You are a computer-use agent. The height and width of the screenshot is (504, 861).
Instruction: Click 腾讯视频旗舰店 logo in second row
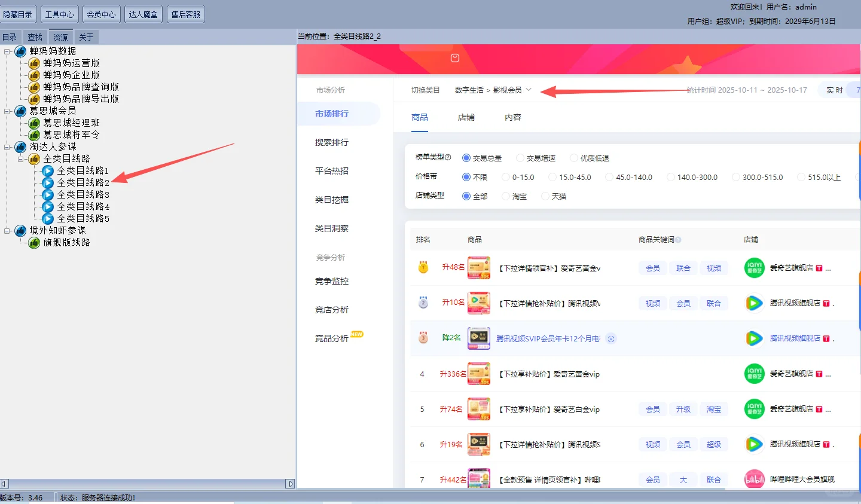click(754, 303)
